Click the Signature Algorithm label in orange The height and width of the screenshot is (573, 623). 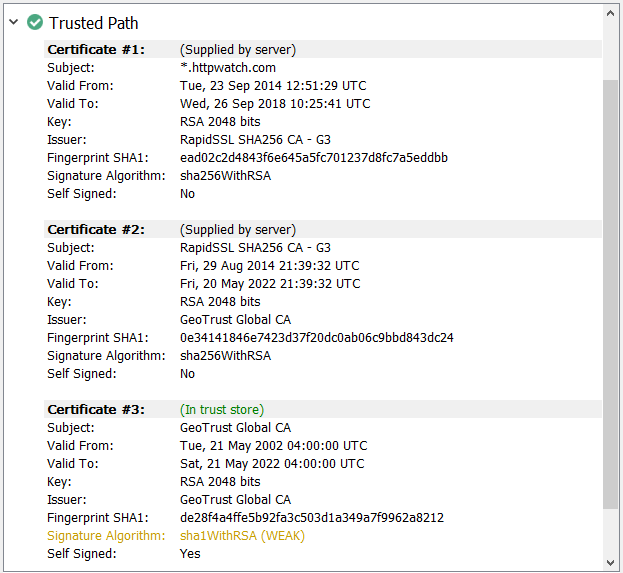[106, 535]
